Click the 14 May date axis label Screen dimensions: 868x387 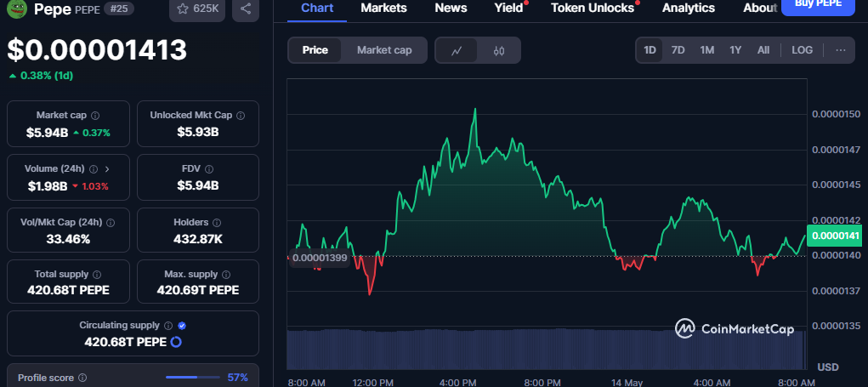(627, 382)
